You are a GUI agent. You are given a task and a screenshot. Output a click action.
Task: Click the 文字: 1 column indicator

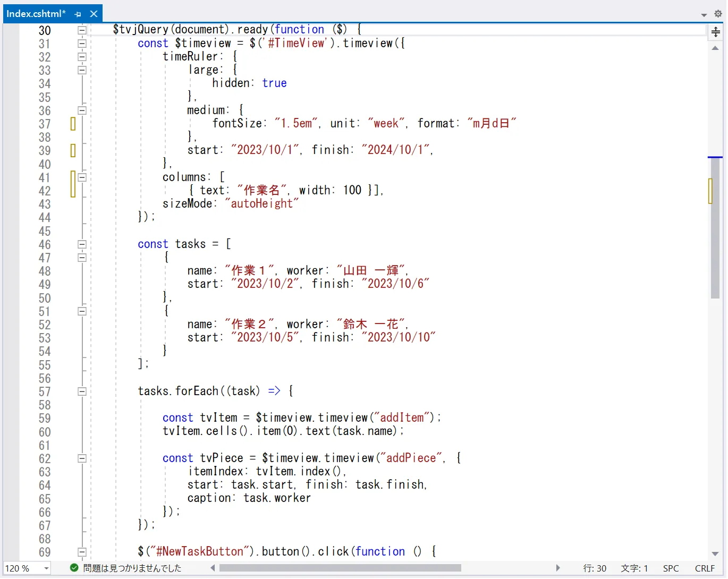tap(633, 568)
